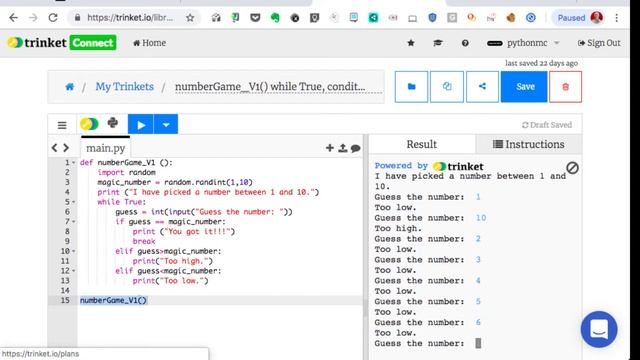Image resolution: width=640 pixels, height=360 pixels.
Task: Open the graduation cap courses icon
Action: [x=438, y=43]
